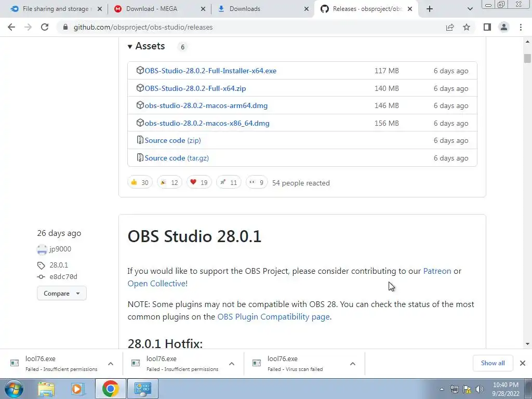Screen dimensions: 532x399
Task: Click the Chrome taskbar icon
Action: click(x=110, y=389)
